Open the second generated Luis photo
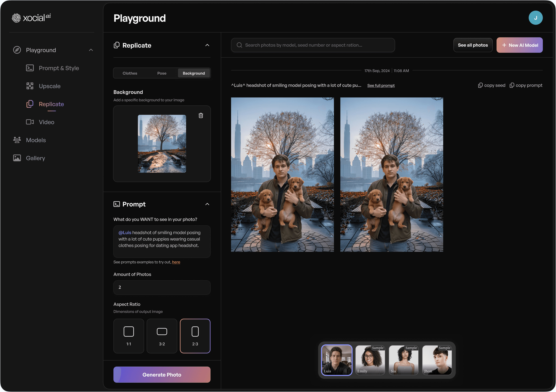 (392, 174)
